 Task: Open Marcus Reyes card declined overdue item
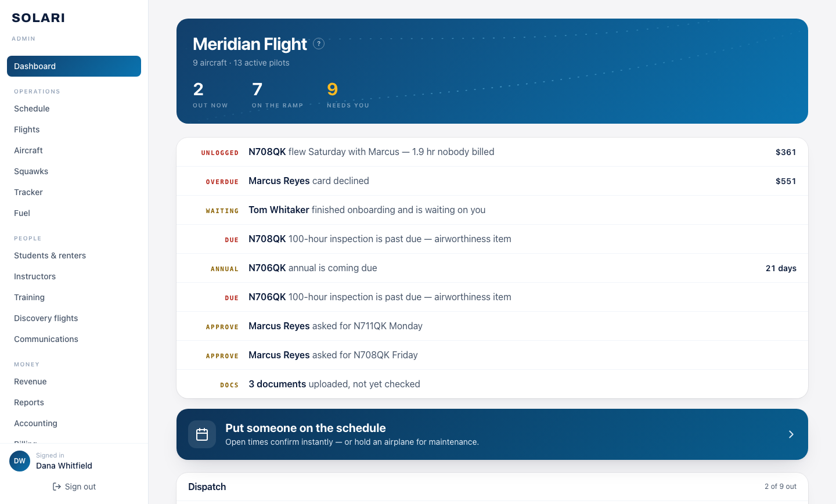492,181
